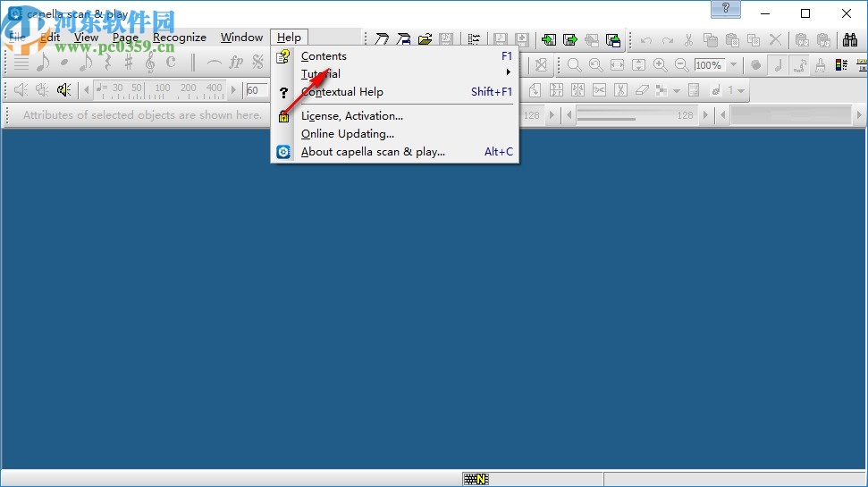868x487 pixels.
Task: Click the fit width zoom icon
Action: 617,64
